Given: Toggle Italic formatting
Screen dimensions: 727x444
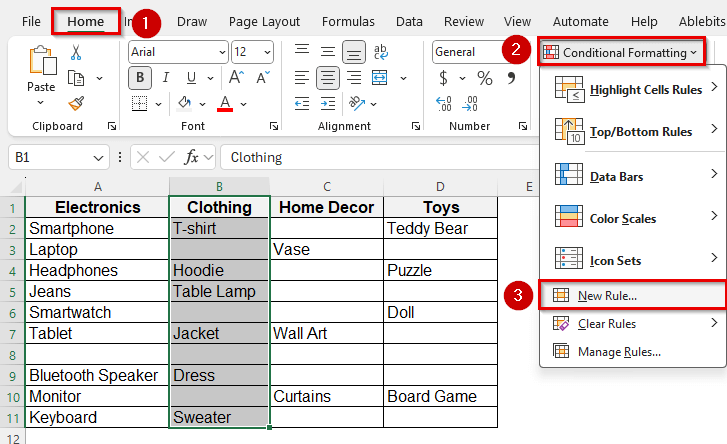Looking at the screenshot, I should click(x=166, y=78).
